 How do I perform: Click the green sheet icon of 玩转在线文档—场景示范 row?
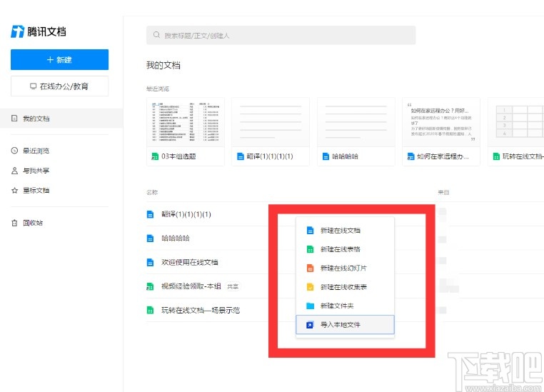150,310
